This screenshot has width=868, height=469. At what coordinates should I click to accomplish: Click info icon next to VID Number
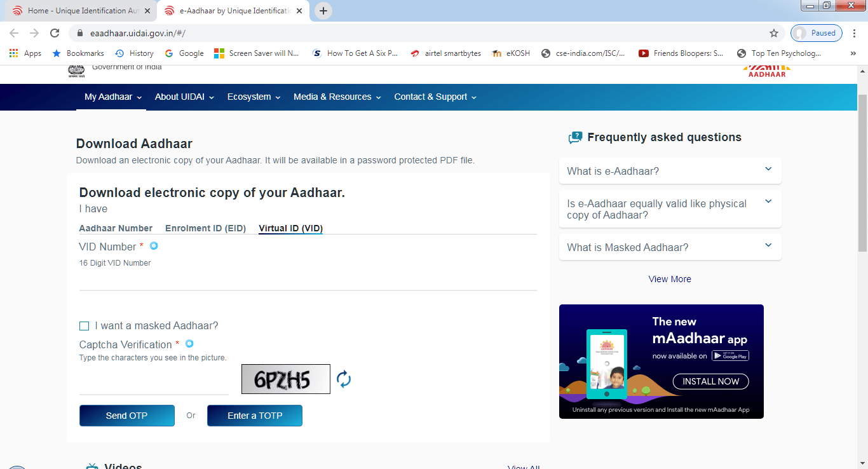(x=154, y=246)
